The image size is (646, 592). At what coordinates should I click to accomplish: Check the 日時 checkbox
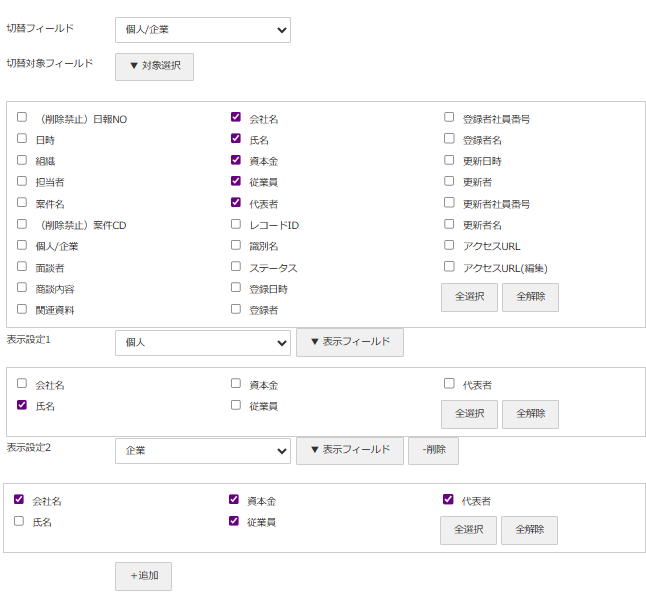point(22,139)
